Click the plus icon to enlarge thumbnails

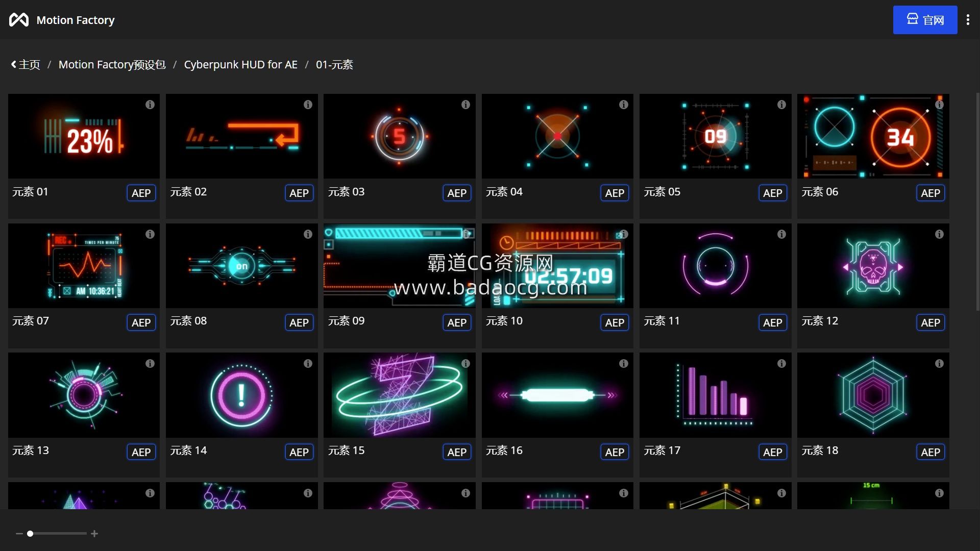(94, 534)
